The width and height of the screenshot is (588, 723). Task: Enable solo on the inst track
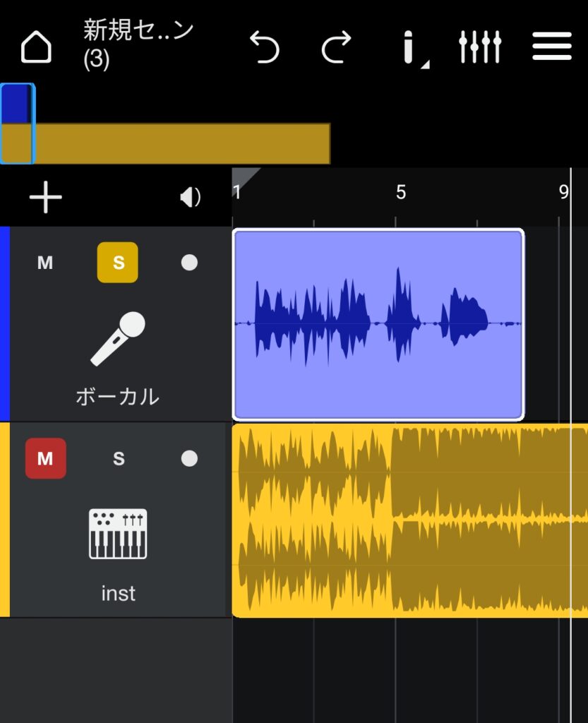(x=119, y=458)
